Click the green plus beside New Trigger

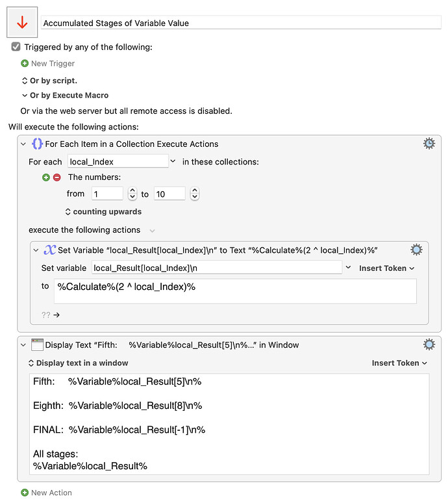[25, 64]
